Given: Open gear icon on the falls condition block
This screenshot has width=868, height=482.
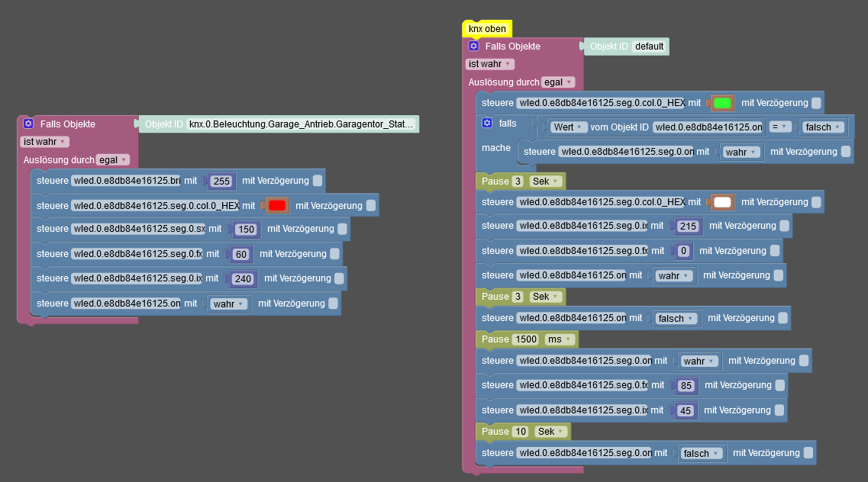Looking at the screenshot, I should [487, 123].
